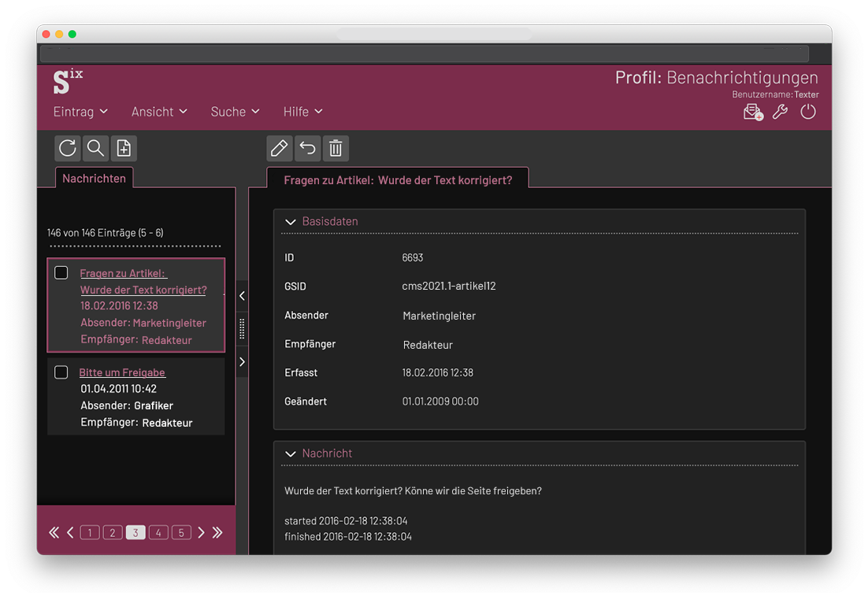Select the Nachrichten tab
The image size is (868, 603).
(94, 178)
